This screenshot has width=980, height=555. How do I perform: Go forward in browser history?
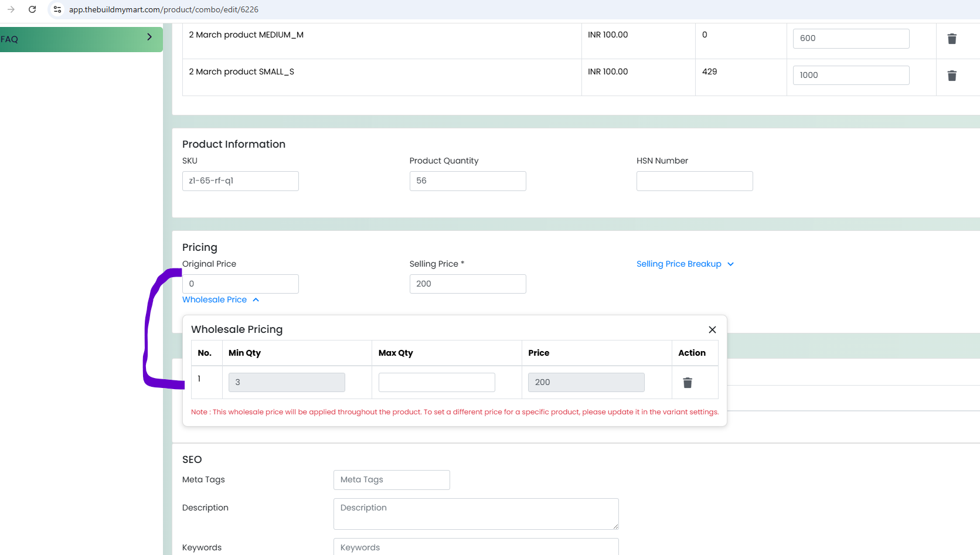(x=11, y=9)
